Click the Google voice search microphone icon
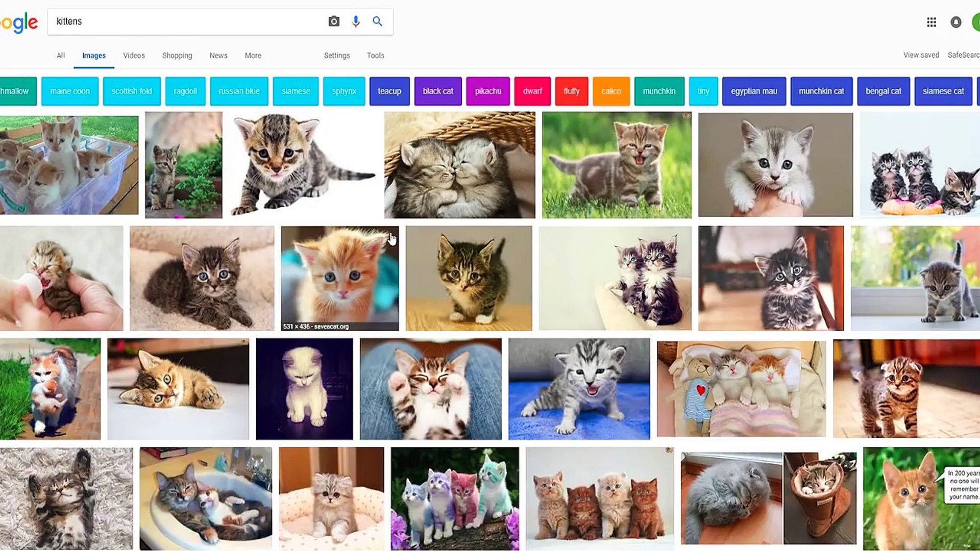This screenshot has height=551, width=980. pyautogui.click(x=355, y=21)
